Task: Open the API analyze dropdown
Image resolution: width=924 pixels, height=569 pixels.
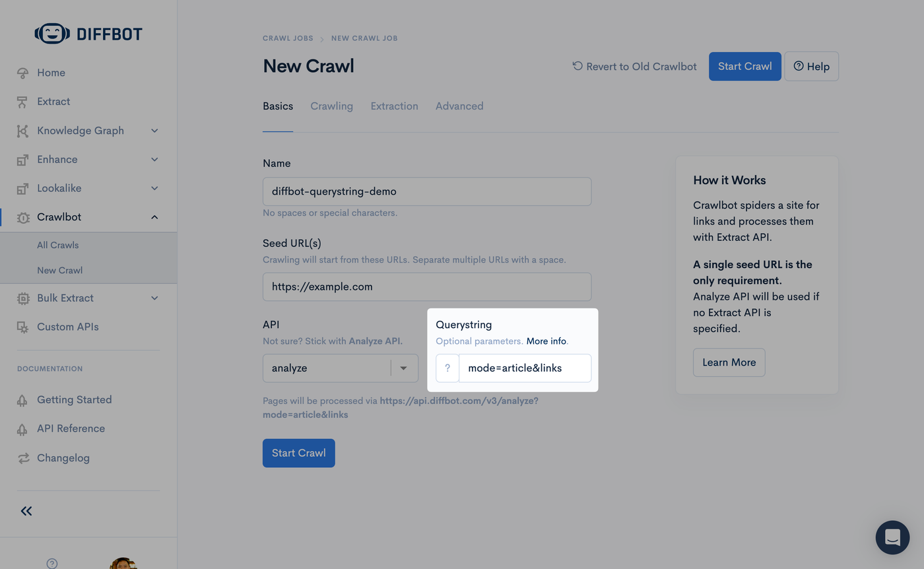Action: point(341,368)
